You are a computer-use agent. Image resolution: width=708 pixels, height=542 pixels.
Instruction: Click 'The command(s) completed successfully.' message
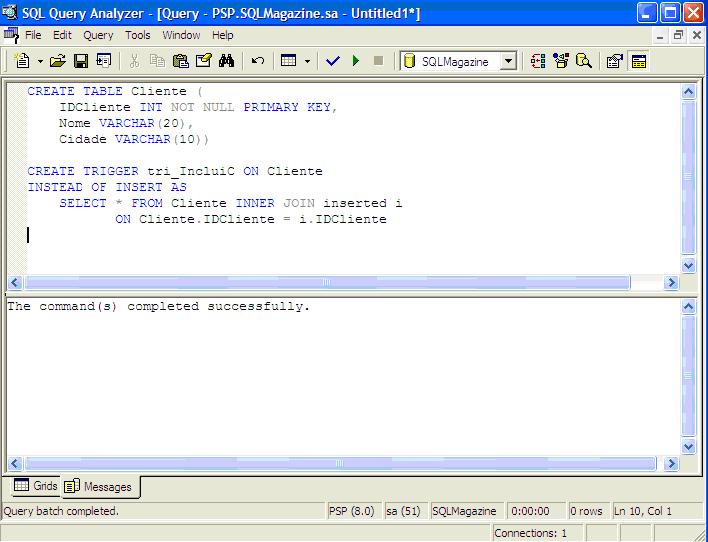coord(158,306)
